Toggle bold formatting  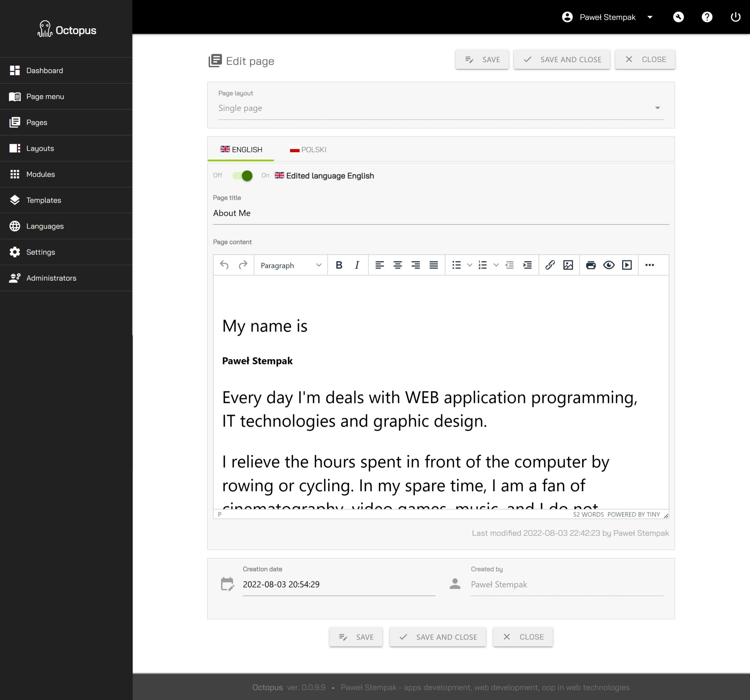click(x=339, y=265)
